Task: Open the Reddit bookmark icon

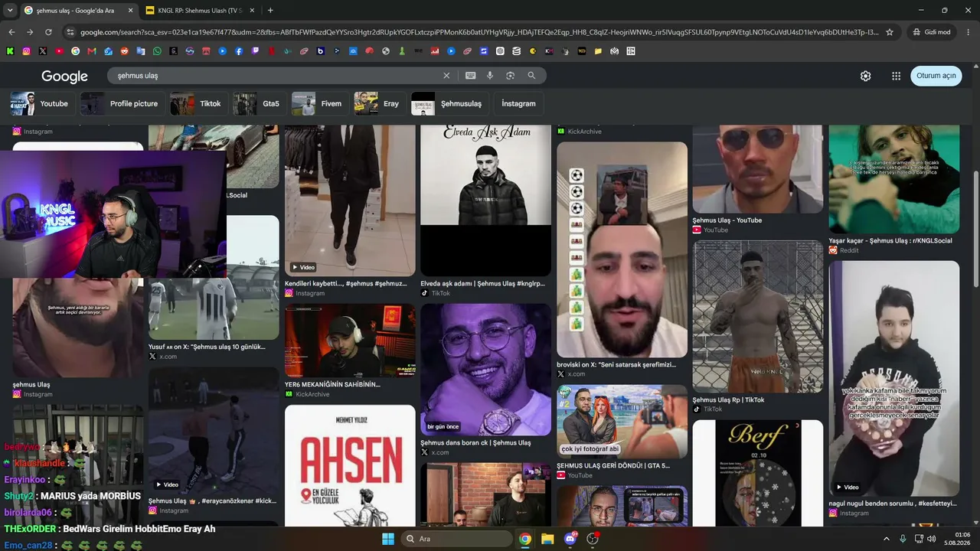Action: [x=124, y=51]
